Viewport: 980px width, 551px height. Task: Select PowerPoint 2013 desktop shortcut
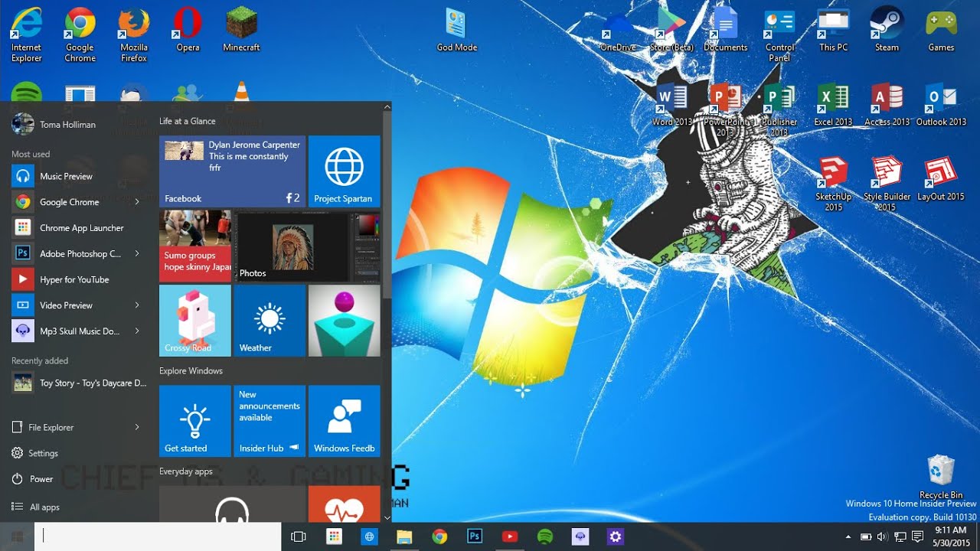[726, 109]
